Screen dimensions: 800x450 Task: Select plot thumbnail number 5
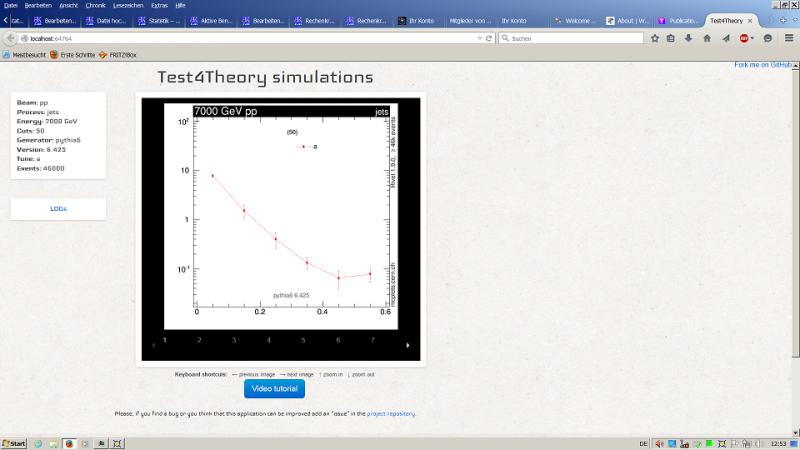(x=303, y=340)
